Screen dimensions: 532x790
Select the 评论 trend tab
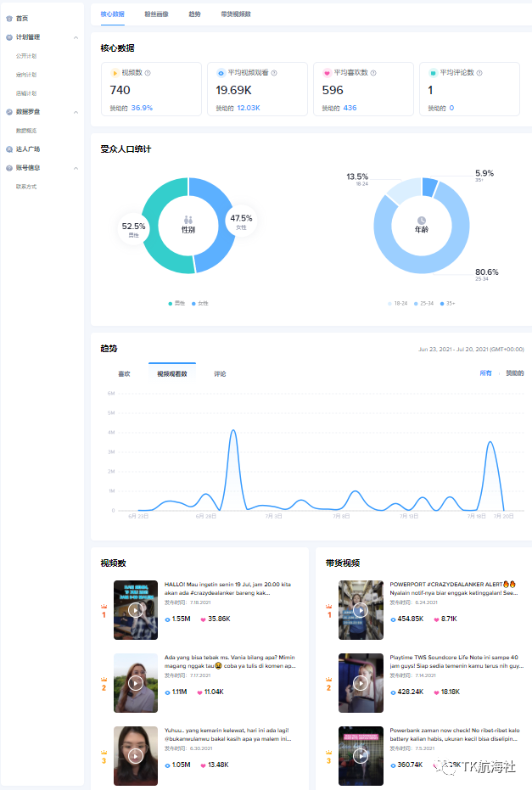tap(220, 374)
